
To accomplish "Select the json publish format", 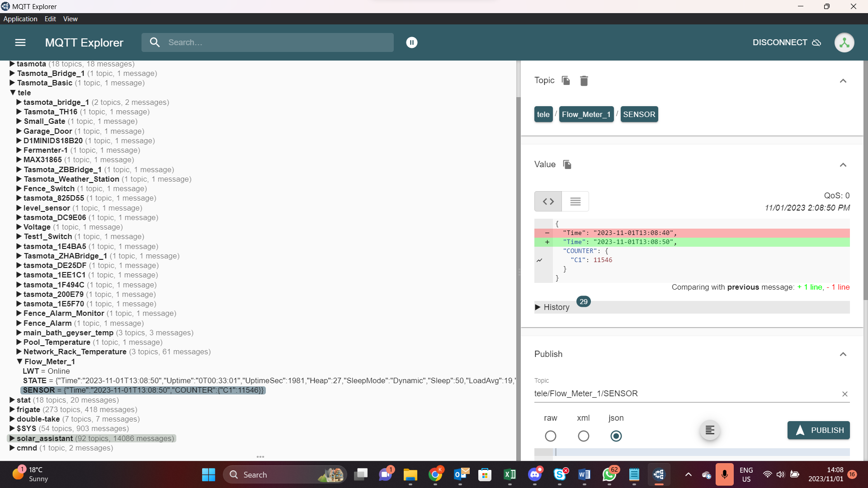I will (x=616, y=436).
